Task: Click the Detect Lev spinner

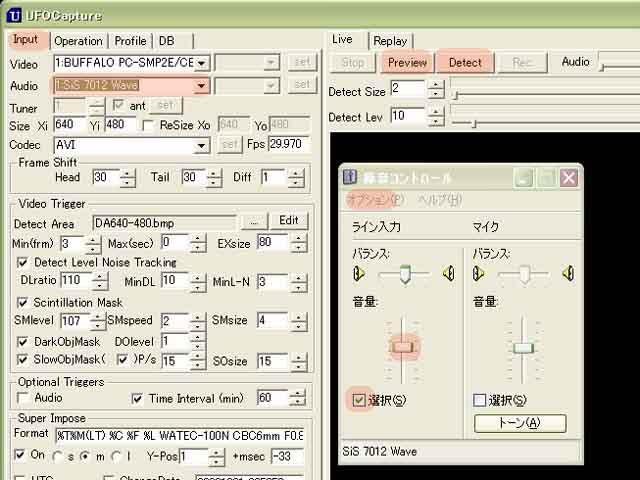Action: pyautogui.click(x=436, y=116)
